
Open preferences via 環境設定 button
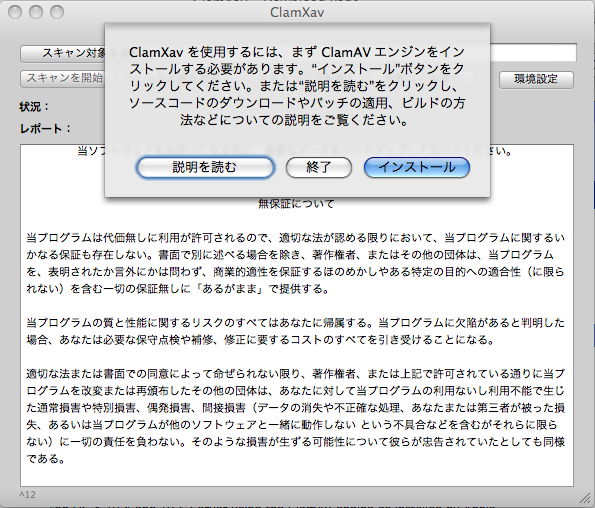click(536, 79)
